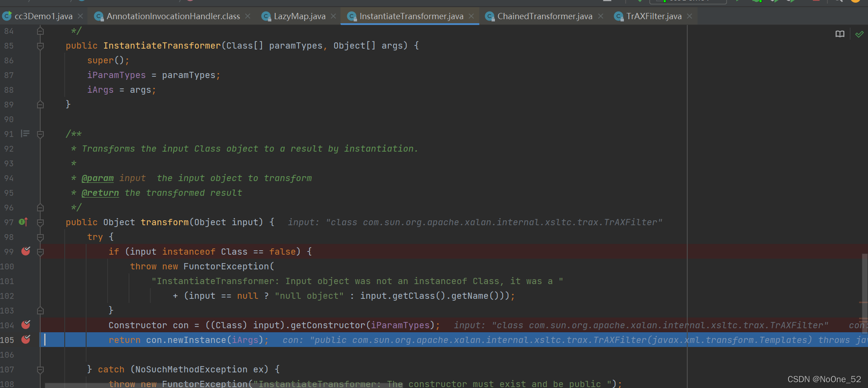The image size is (868, 388).
Task: Toggle the breakpoint on line 99
Action: [26, 251]
